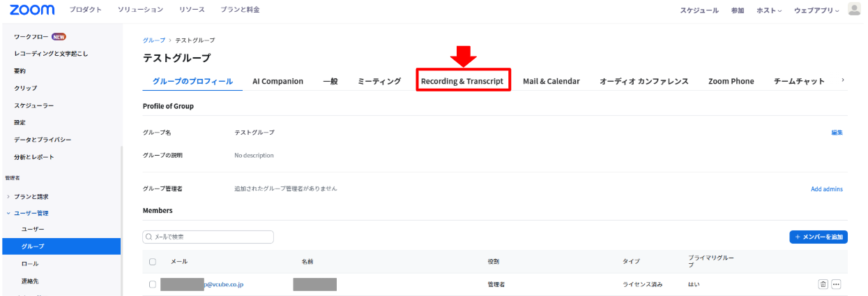This screenshot has width=868, height=296.
Task: Delete the vcube.co.jp member via trash icon
Action: [823, 284]
